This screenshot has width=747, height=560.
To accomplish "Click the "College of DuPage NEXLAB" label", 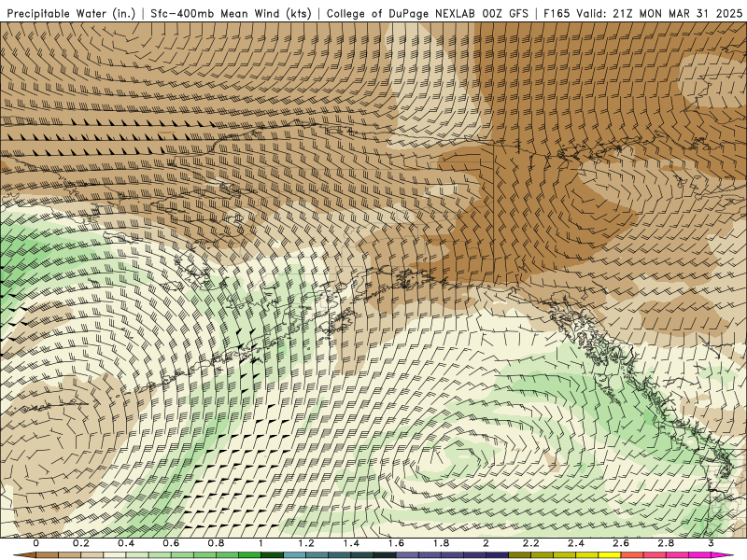I will (401, 14).
